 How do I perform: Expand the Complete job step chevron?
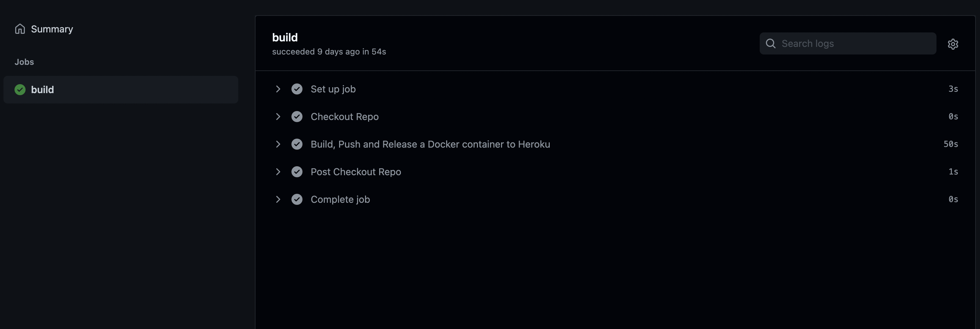click(x=278, y=199)
